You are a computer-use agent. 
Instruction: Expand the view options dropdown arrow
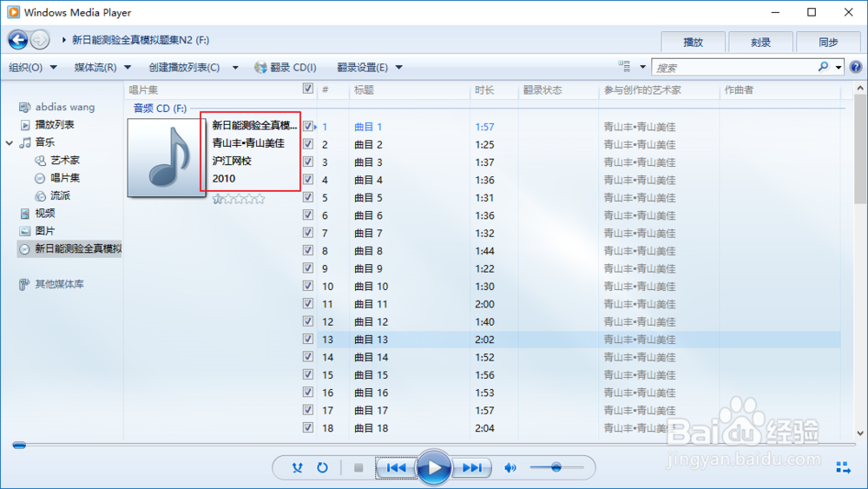pos(642,67)
